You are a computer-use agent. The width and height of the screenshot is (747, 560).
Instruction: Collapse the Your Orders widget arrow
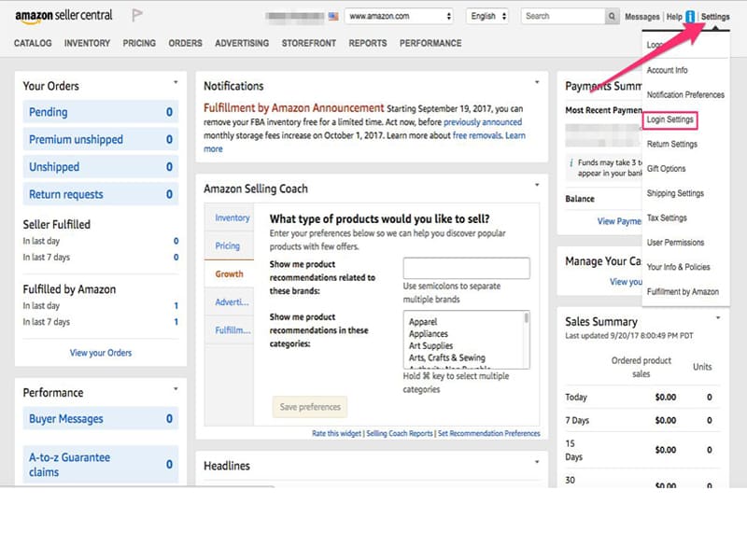pyautogui.click(x=176, y=82)
